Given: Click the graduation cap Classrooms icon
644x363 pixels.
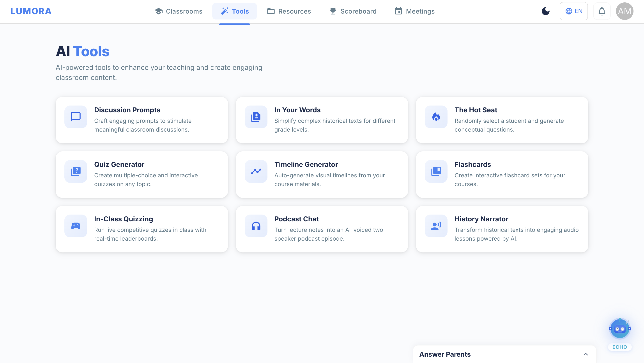Looking at the screenshot, I should [x=159, y=11].
